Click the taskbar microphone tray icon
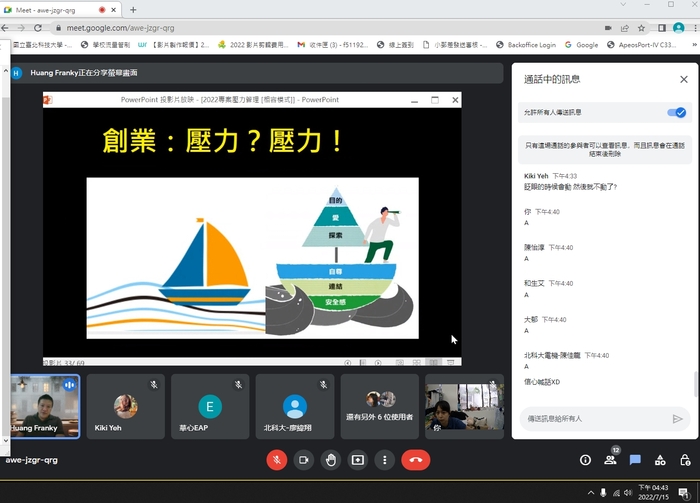 click(x=603, y=493)
